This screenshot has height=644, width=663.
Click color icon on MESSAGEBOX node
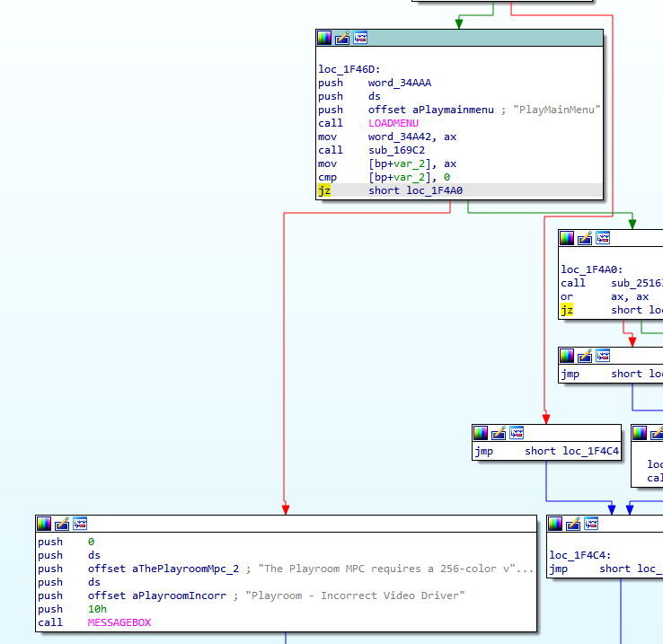44,524
